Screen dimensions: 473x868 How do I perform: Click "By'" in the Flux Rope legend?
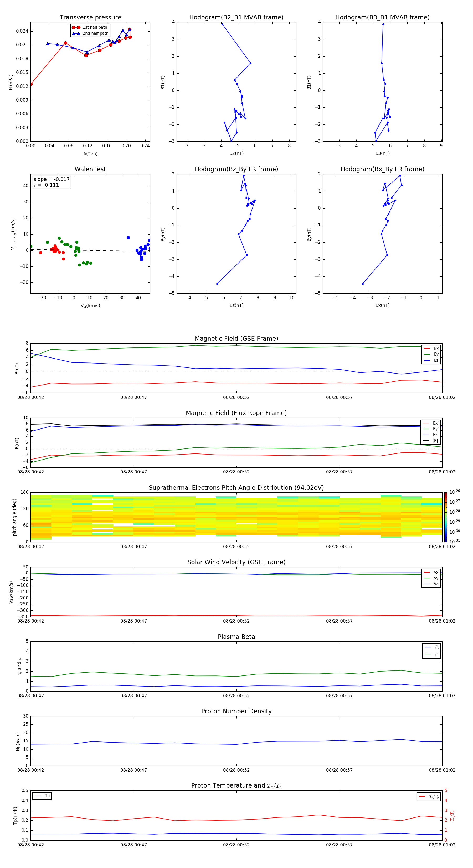point(431,429)
